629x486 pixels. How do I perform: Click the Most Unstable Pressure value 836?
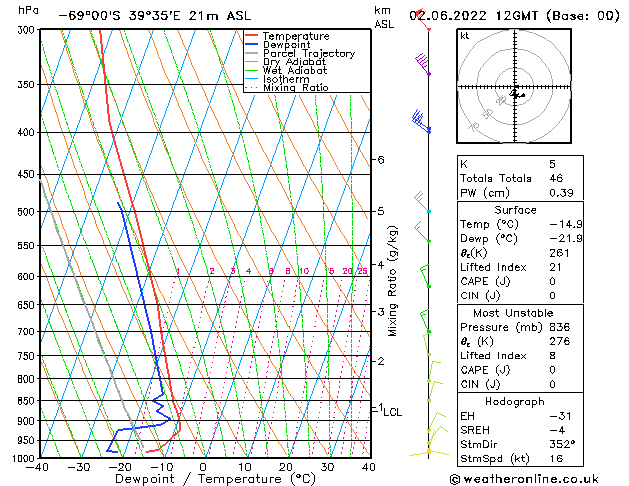[559, 327]
